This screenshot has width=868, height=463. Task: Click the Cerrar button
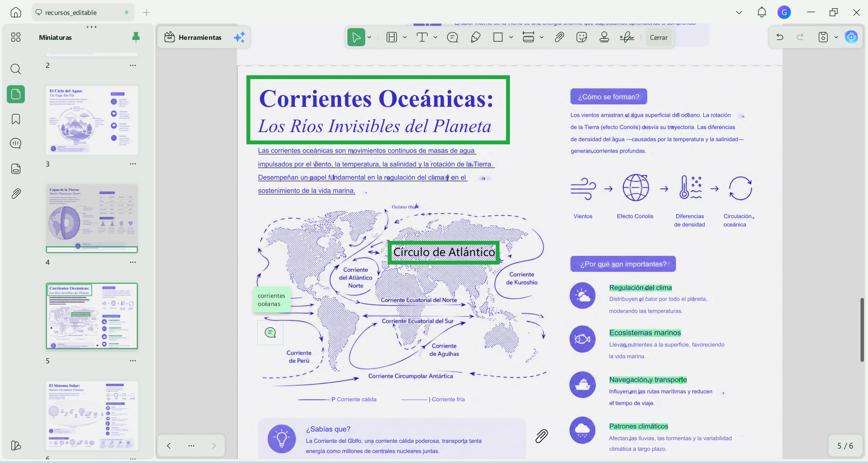coord(659,38)
